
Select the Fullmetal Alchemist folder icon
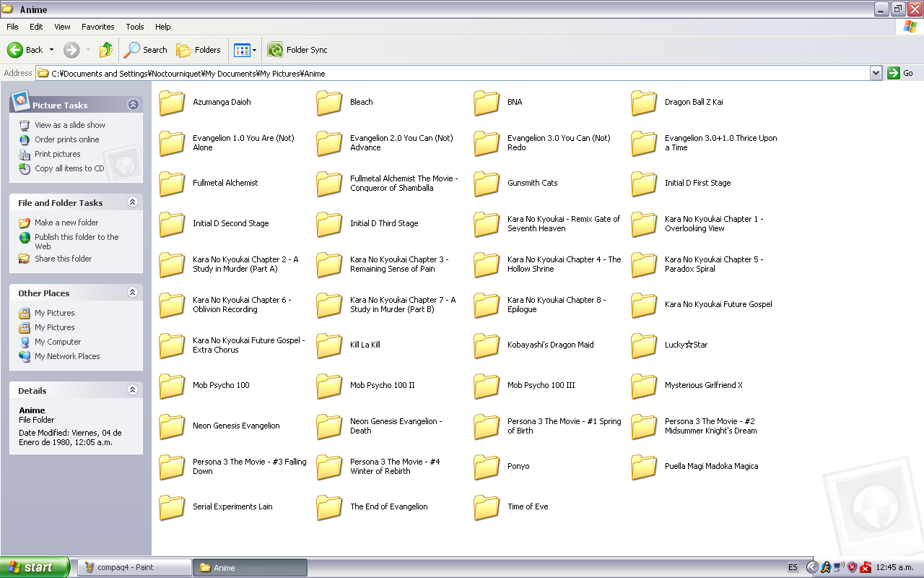point(172,184)
